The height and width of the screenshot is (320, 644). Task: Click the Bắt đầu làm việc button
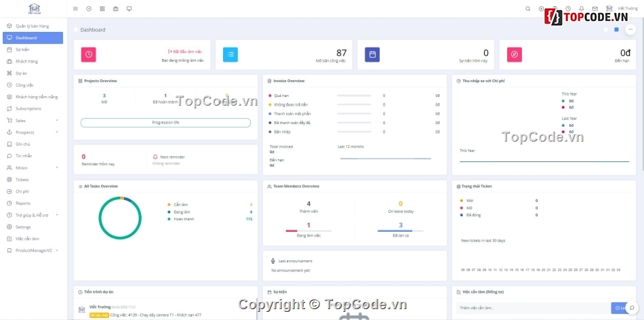(185, 52)
